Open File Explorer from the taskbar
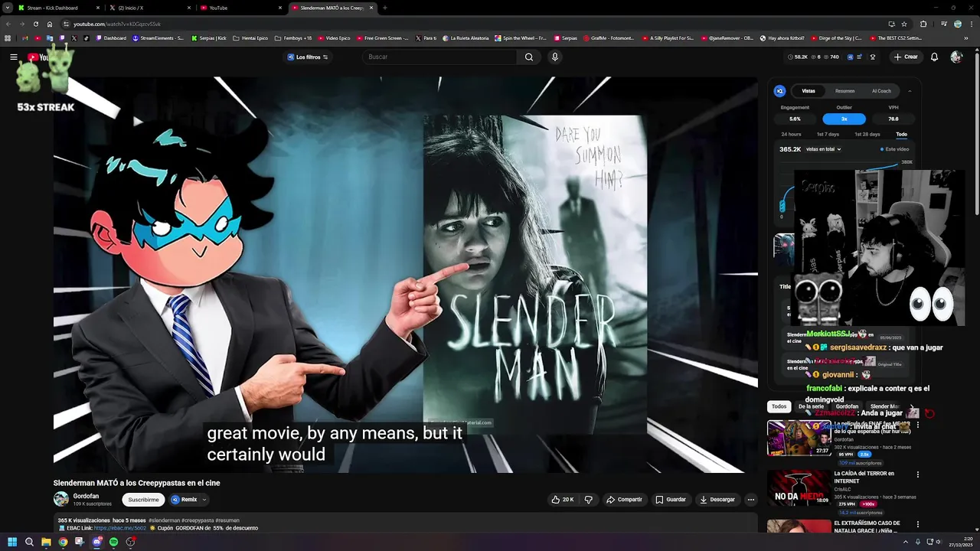980x551 pixels. (46, 542)
